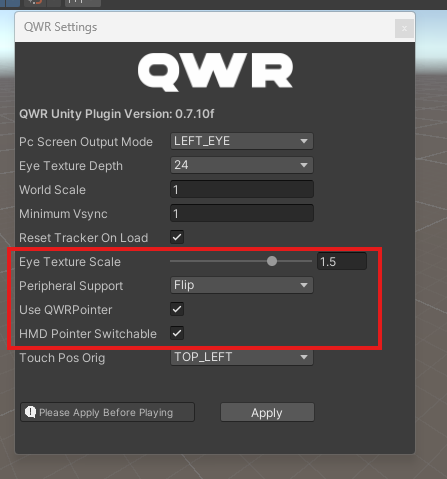Click the World Scale input field

[242, 189]
